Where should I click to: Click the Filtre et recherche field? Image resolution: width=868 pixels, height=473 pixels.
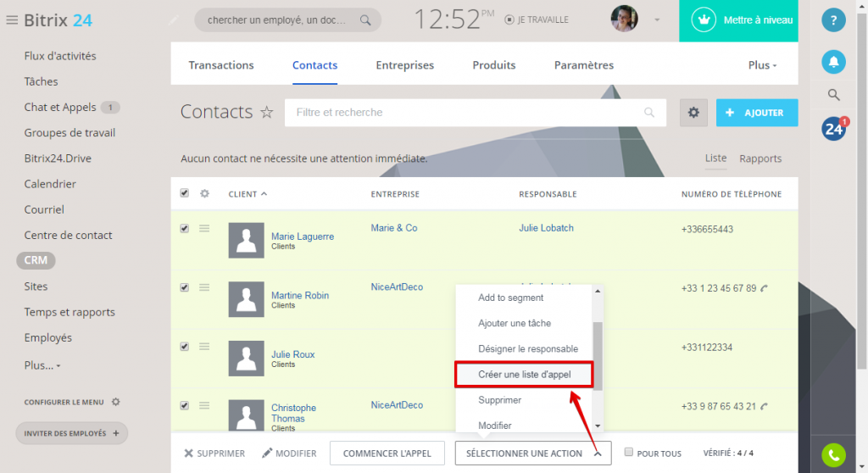(475, 113)
